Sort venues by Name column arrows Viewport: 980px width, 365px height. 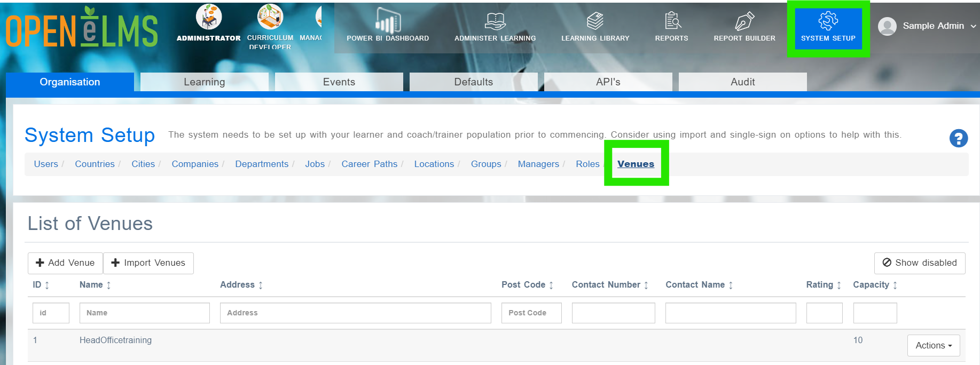(108, 285)
